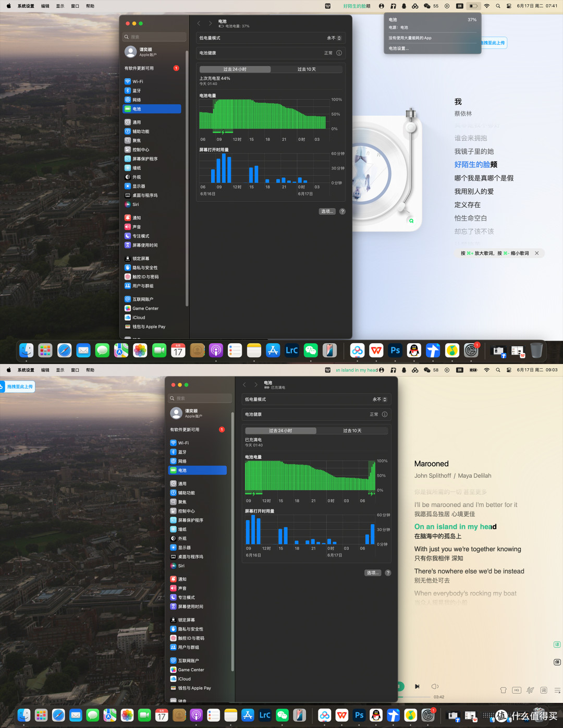This screenshot has height=728, width=563.
Task: Click the highlighted battery icon in the 07:41 menu bar
Action: coord(473,6)
